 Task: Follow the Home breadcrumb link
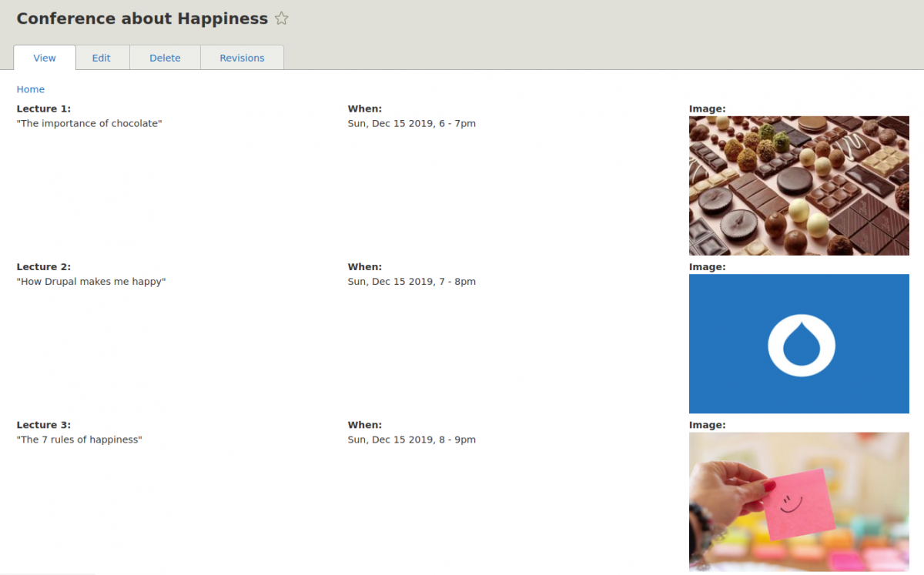click(x=31, y=89)
